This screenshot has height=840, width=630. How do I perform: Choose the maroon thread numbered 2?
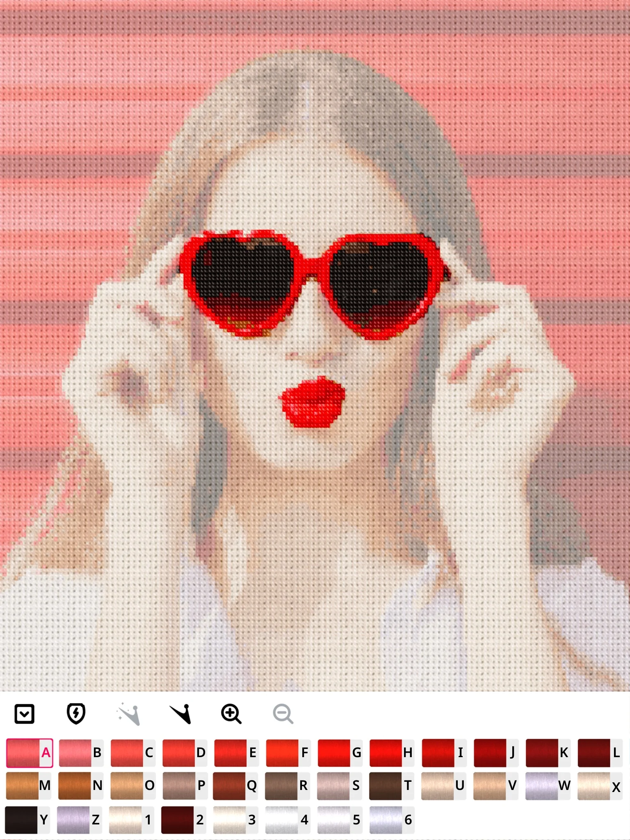(x=183, y=820)
